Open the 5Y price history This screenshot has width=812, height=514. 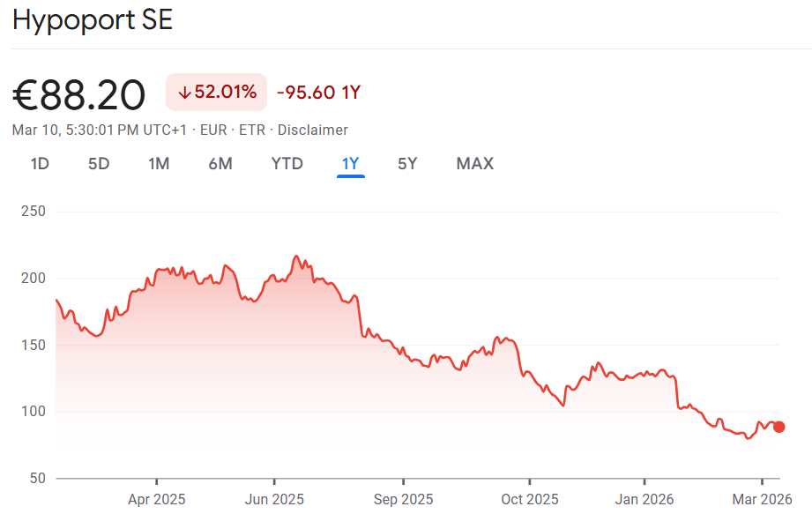[407, 163]
